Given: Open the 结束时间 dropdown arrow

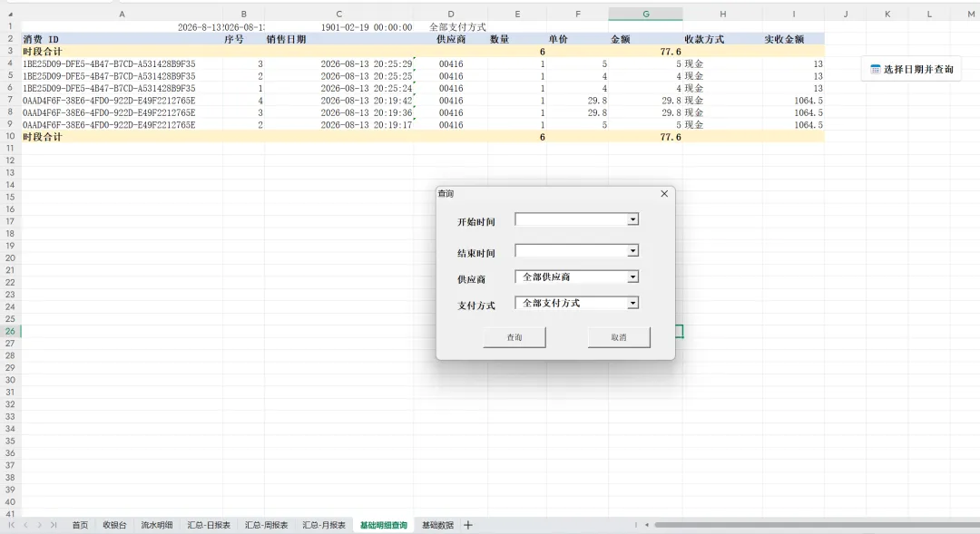Looking at the screenshot, I should point(632,250).
